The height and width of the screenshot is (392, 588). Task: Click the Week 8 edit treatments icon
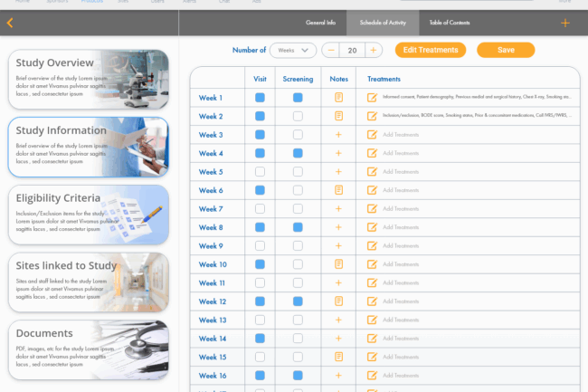(x=372, y=227)
